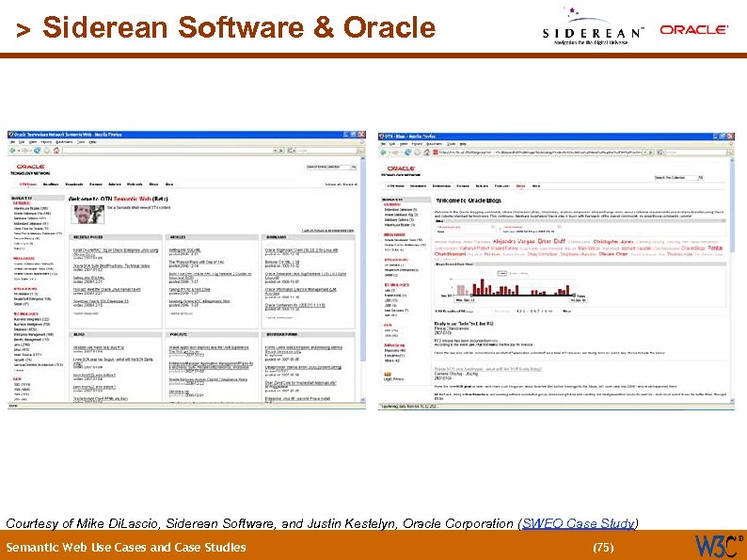Click Oracle Technology Network logo in left window
Screen dimensions: 747x560
(x=30, y=169)
